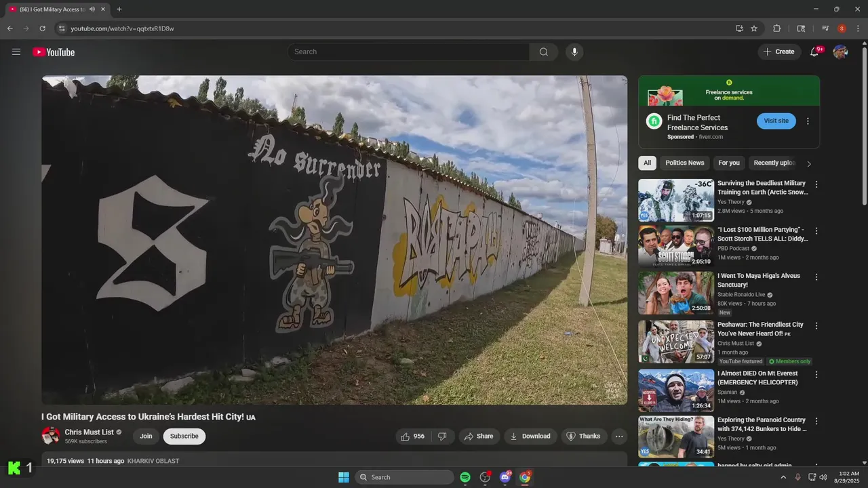Screen dimensions: 868x488
Task: Select the All filter chip
Action: 648,163
